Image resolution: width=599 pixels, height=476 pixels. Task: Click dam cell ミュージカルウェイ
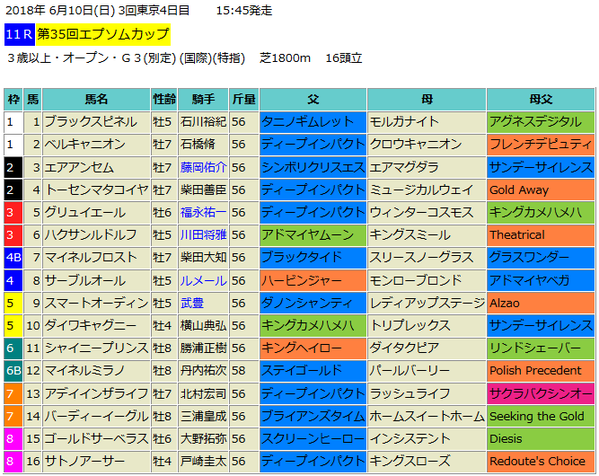(426, 190)
